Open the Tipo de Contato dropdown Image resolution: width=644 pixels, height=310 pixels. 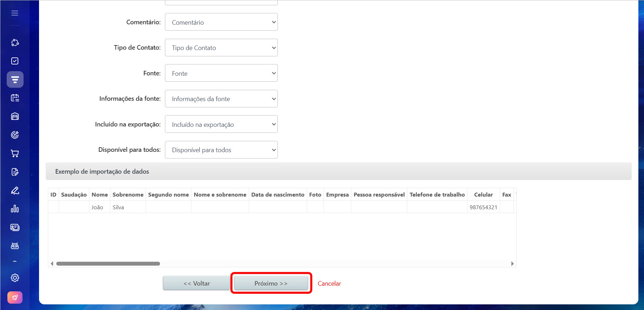point(221,48)
